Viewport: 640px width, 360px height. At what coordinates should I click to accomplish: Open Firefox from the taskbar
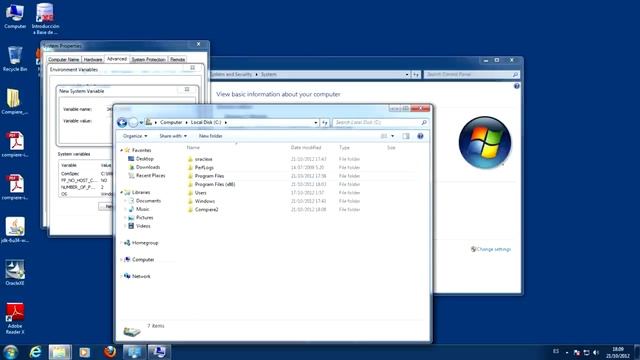pyautogui.click(x=109, y=352)
